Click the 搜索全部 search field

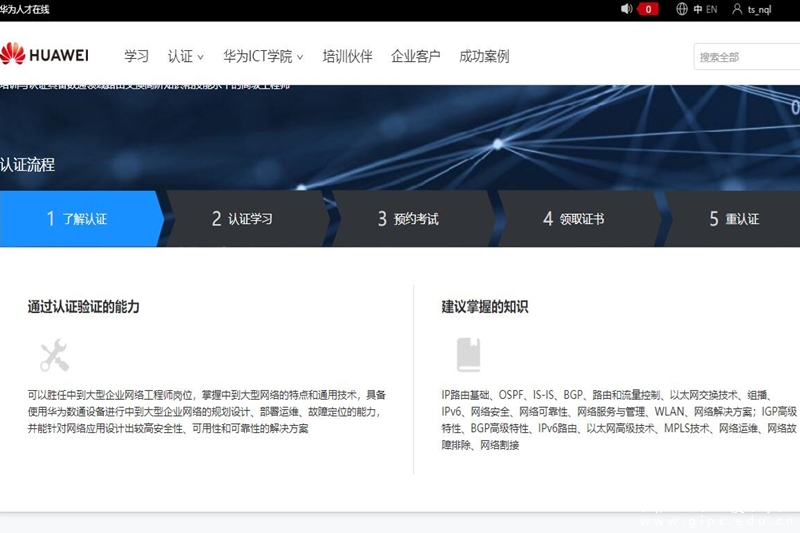click(x=745, y=57)
